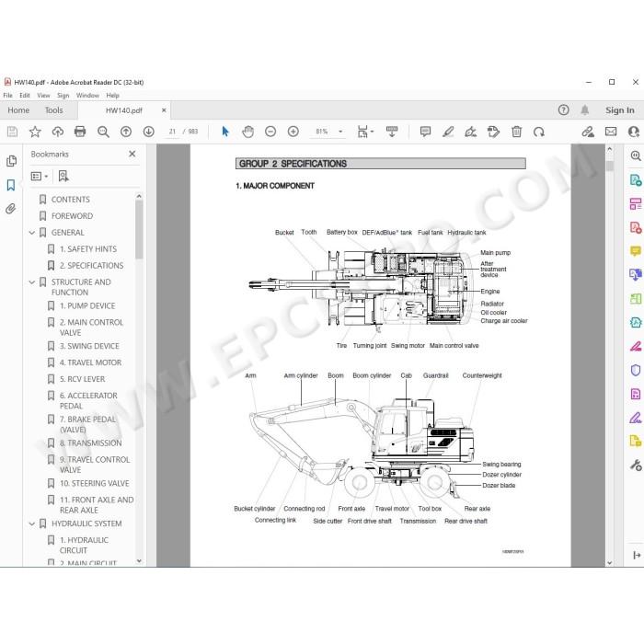
Task: Zoom in with the plus icon
Action: tap(293, 132)
